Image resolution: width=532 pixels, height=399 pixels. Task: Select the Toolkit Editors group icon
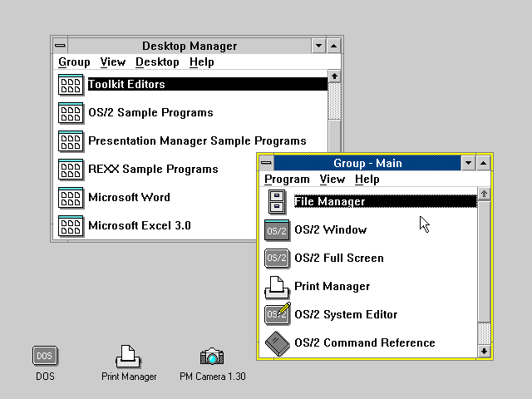point(71,85)
